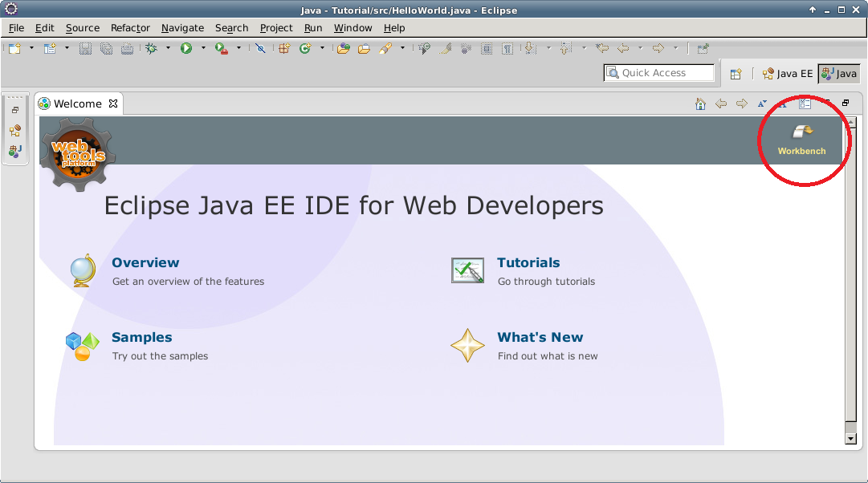Click the Save disk icon in toolbar
Image resolution: width=868 pixels, height=483 pixels.
pyautogui.click(x=85, y=49)
